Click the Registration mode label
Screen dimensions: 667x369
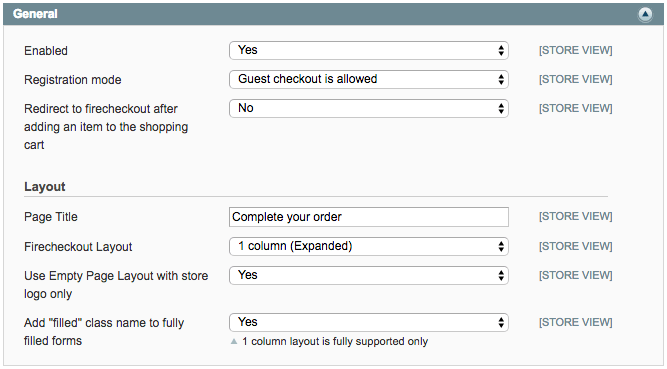point(73,80)
